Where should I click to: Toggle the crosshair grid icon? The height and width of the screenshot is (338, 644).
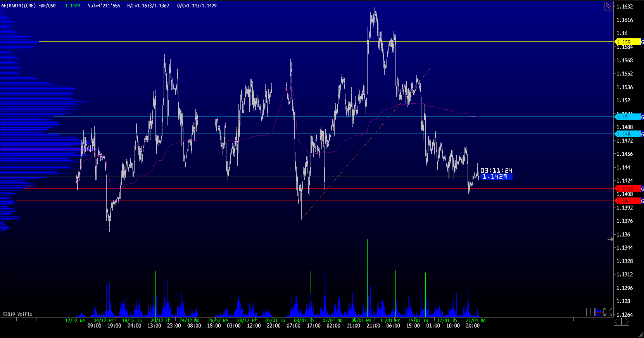[x=590, y=312]
